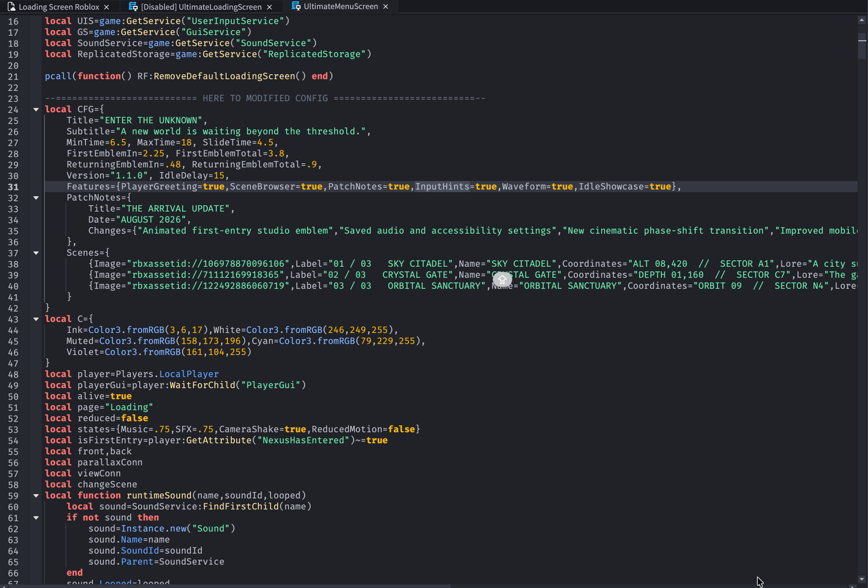Click the document icon on Loading Screen Roblox tab
This screenshot has width=868, height=588.
(11, 7)
